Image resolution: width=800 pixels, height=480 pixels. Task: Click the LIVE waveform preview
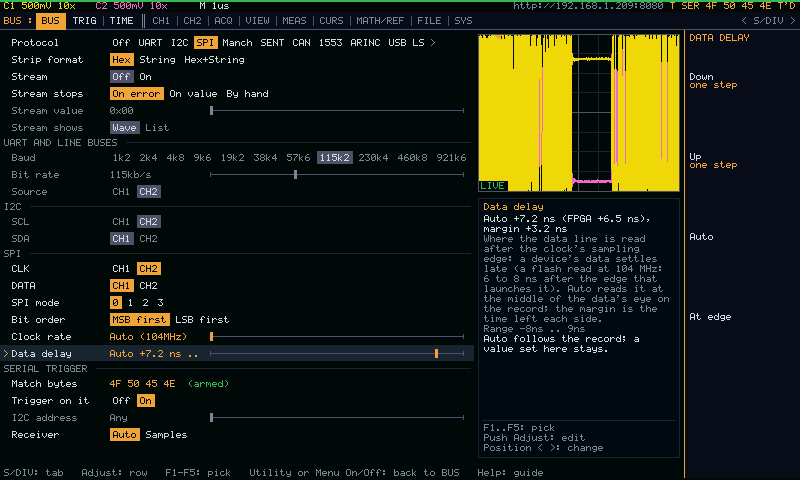[579, 113]
